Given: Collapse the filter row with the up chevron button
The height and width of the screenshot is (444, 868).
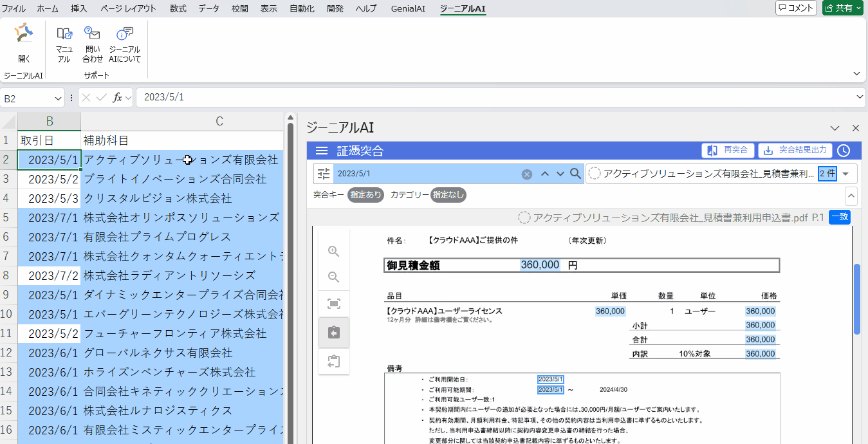Looking at the screenshot, I should pos(851,195).
